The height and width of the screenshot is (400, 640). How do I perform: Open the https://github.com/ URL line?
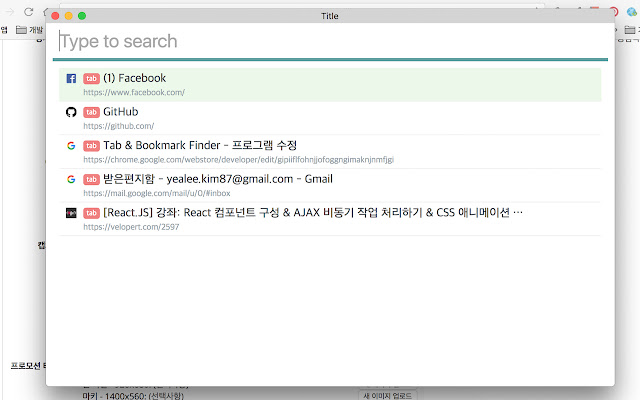point(119,126)
